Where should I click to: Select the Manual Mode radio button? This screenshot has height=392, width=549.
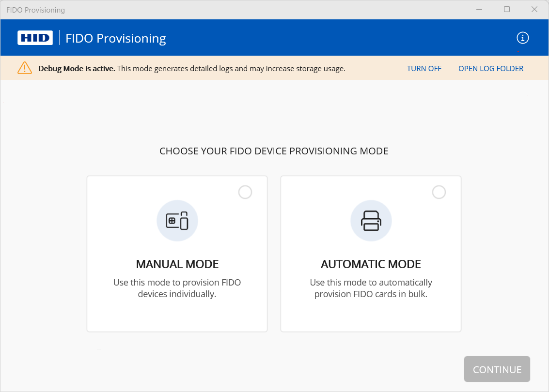click(245, 192)
